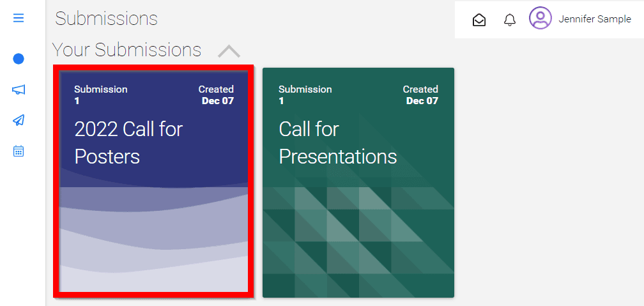Open the envelope inbox icon

tap(479, 20)
